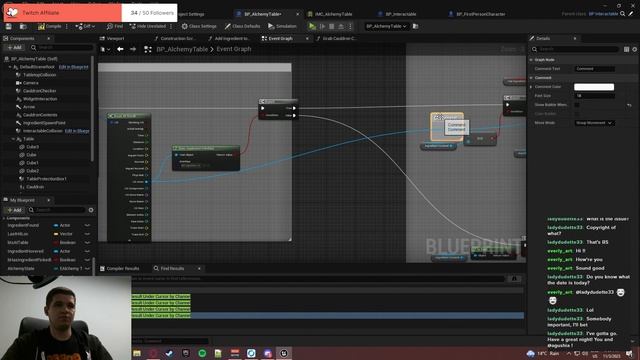Open the Construction Script tab
The image size is (640, 360).
click(x=178, y=38)
